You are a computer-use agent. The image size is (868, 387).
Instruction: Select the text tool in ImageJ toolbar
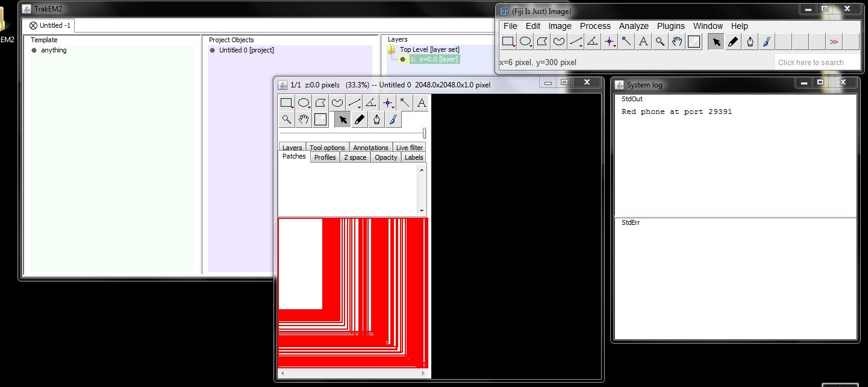point(643,42)
